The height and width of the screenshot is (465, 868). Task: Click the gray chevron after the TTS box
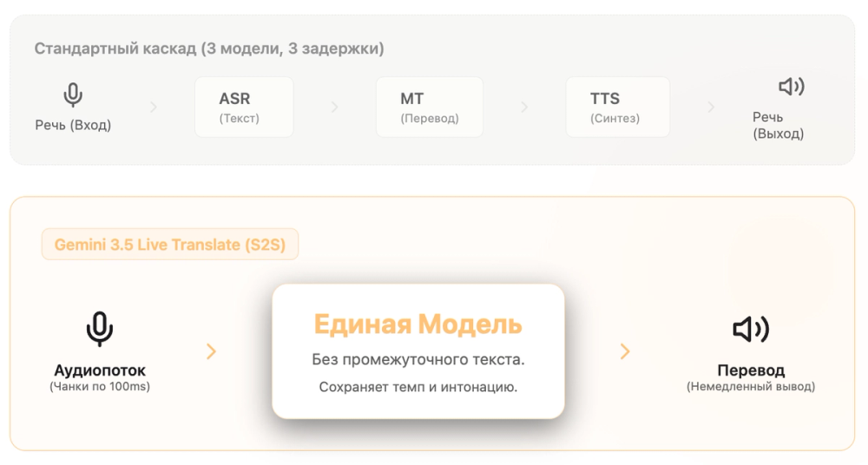tap(711, 107)
